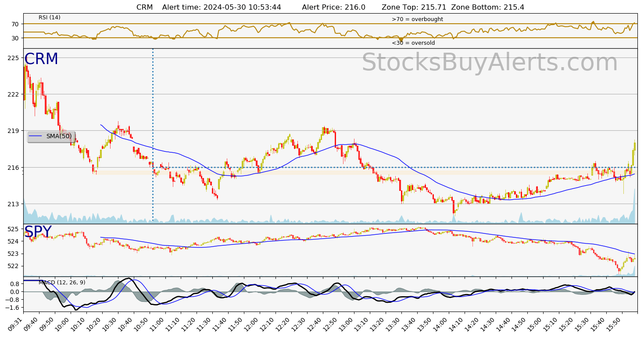Click the SPY ticker label
644x337 pixels.
tap(38, 232)
